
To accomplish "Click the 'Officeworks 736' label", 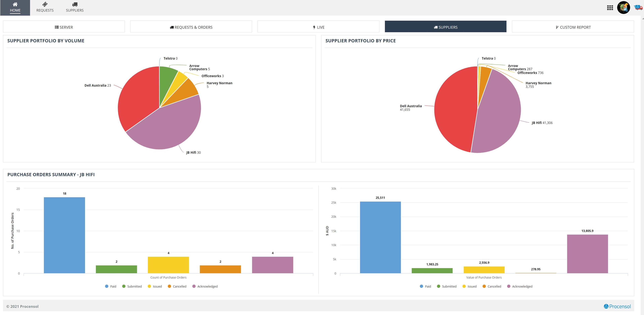I will coord(530,73).
